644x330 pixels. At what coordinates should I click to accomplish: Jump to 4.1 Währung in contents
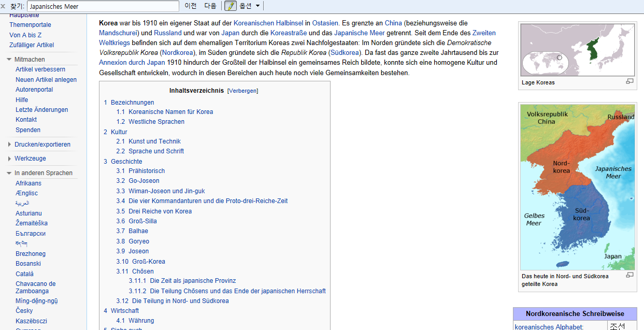coord(135,321)
